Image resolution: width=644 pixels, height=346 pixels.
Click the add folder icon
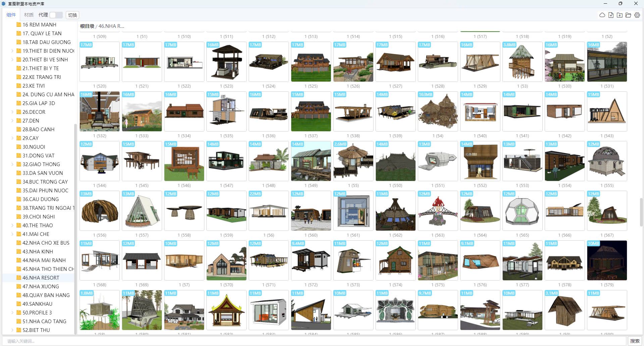click(x=620, y=15)
